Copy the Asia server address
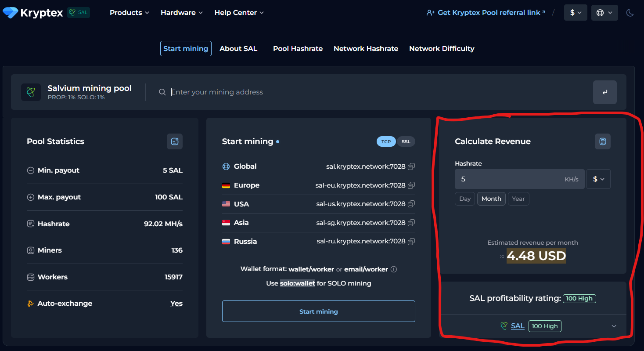The height and width of the screenshot is (351, 644). coord(411,223)
